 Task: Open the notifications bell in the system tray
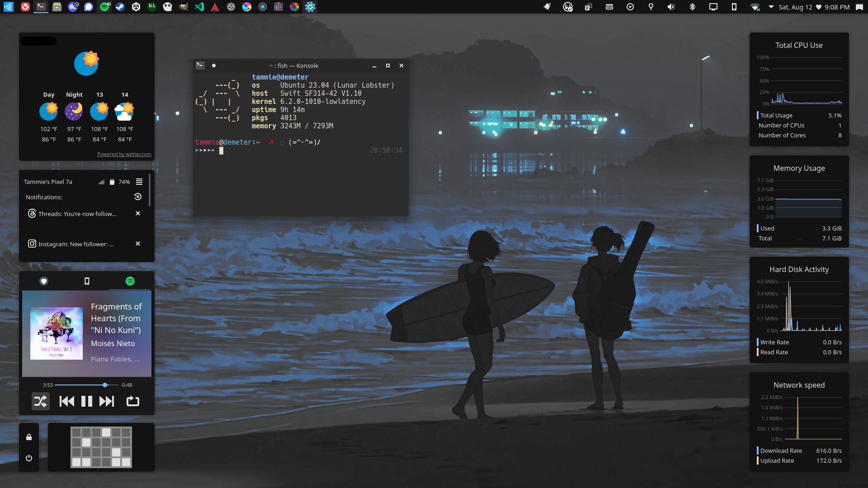coord(547,7)
